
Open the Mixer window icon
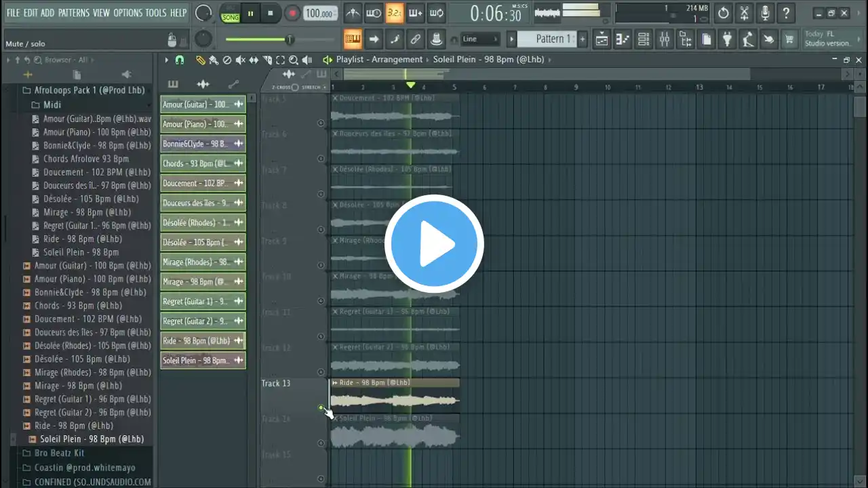pyautogui.click(x=665, y=39)
